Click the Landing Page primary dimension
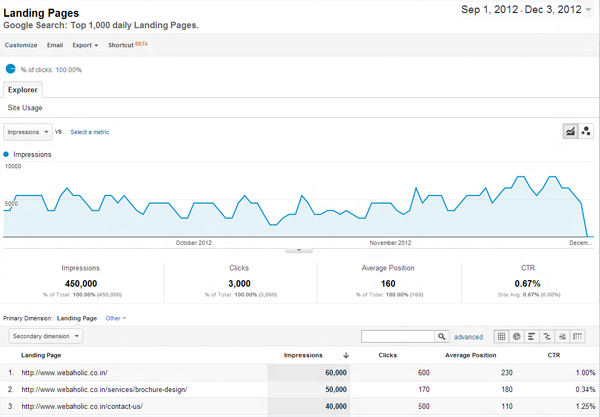The image size is (600, 417). tap(77, 318)
